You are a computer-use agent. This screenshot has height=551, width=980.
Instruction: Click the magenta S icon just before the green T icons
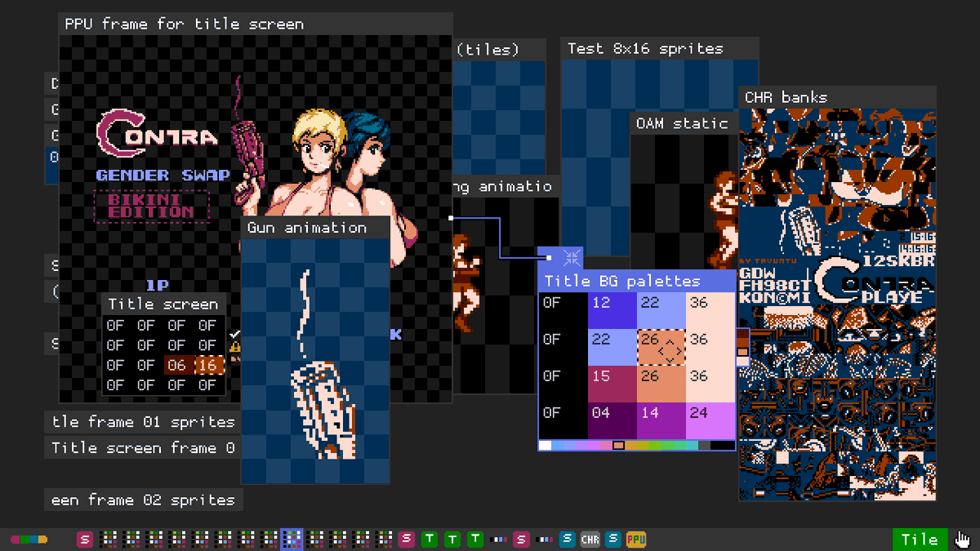[407, 540]
